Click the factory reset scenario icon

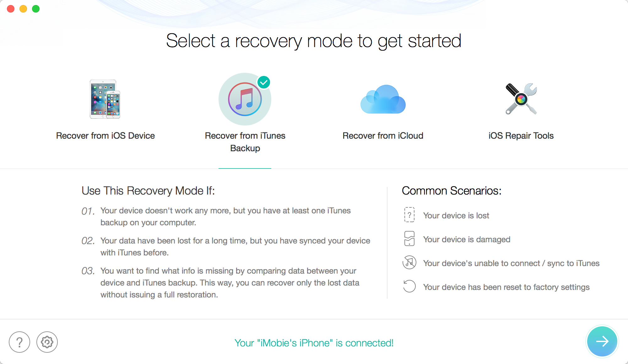(409, 287)
